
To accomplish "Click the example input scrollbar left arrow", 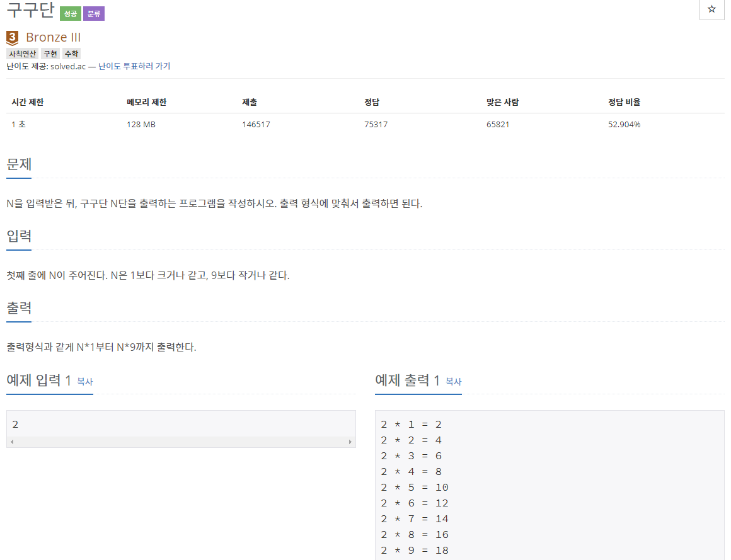I will [12, 442].
